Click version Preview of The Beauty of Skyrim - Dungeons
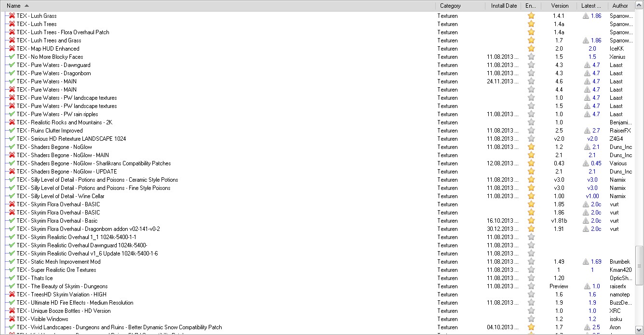644x335 pixels. click(x=559, y=286)
